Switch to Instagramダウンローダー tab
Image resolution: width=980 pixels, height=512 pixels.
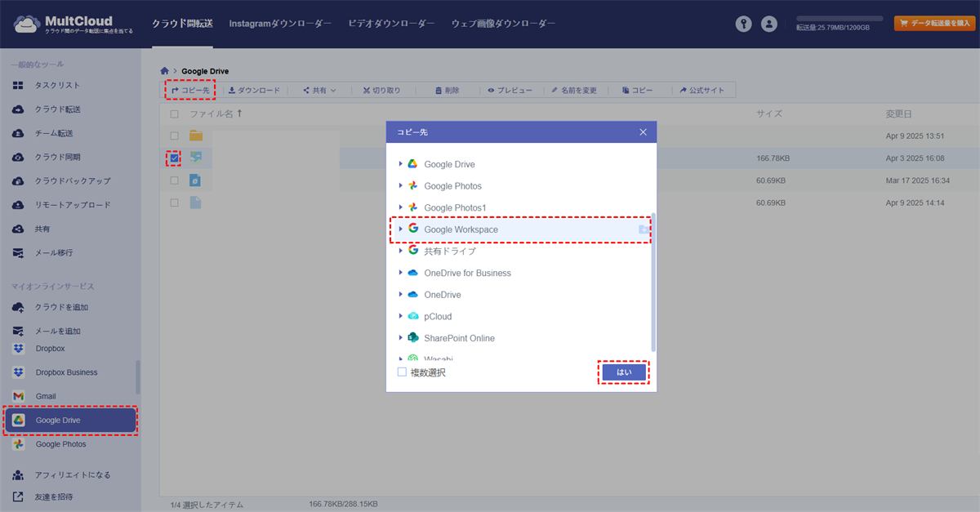pyautogui.click(x=280, y=24)
